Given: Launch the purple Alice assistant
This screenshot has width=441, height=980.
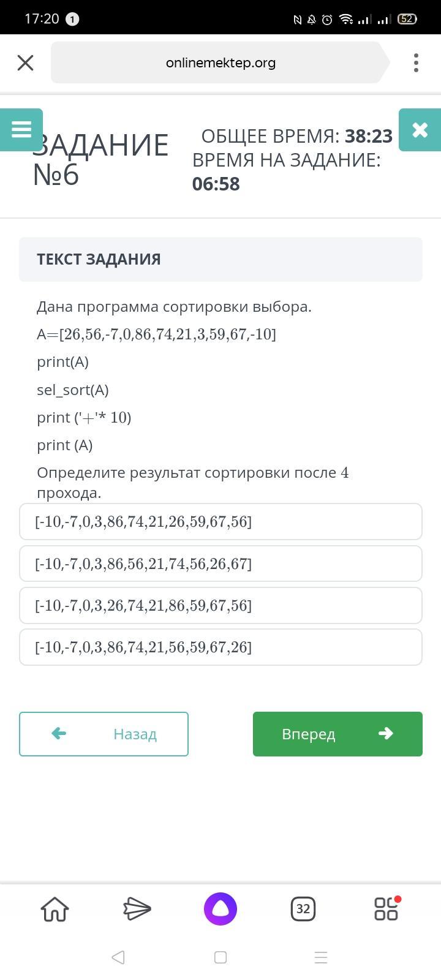Looking at the screenshot, I should tap(221, 909).
